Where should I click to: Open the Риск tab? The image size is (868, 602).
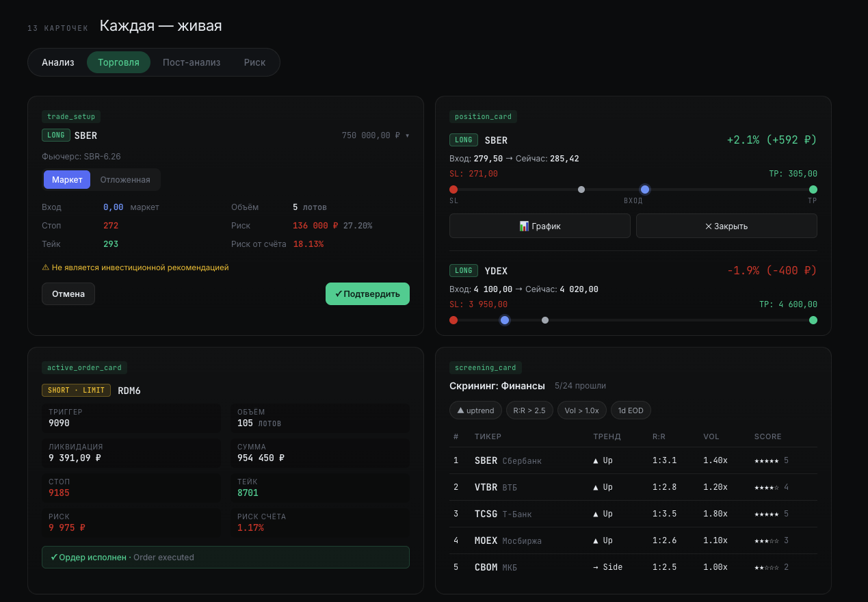[x=254, y=62]
